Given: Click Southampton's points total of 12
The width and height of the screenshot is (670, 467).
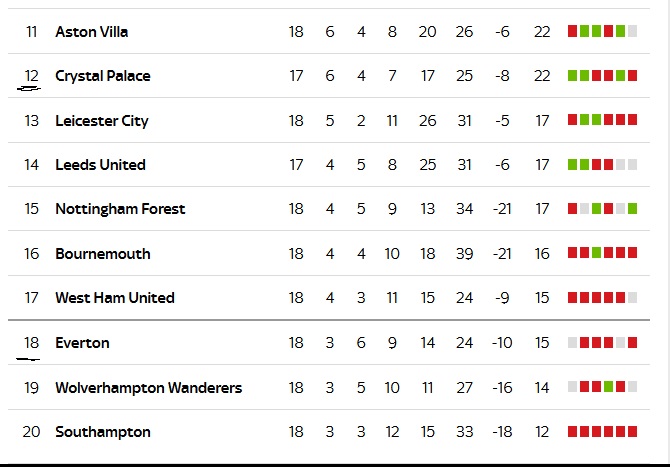Looking at the screenshot, I should tap(542, 432).
